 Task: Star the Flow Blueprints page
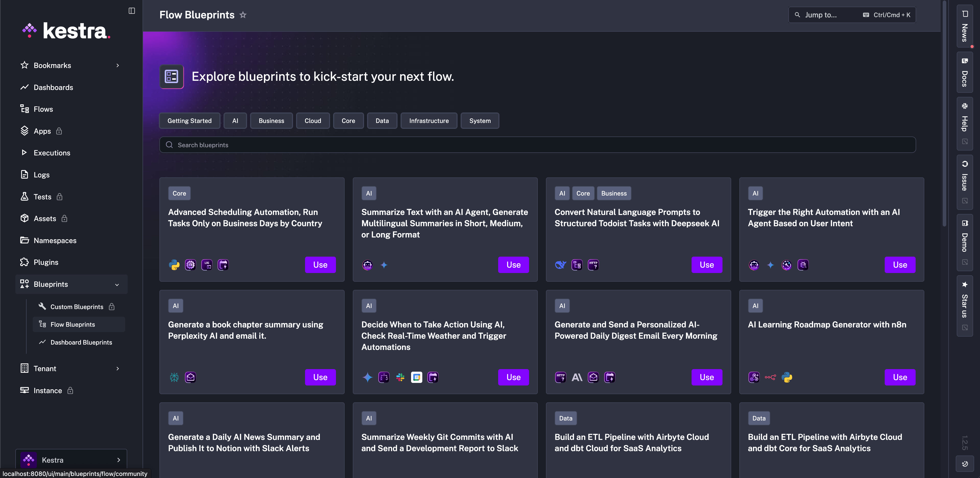pos(243,15)
